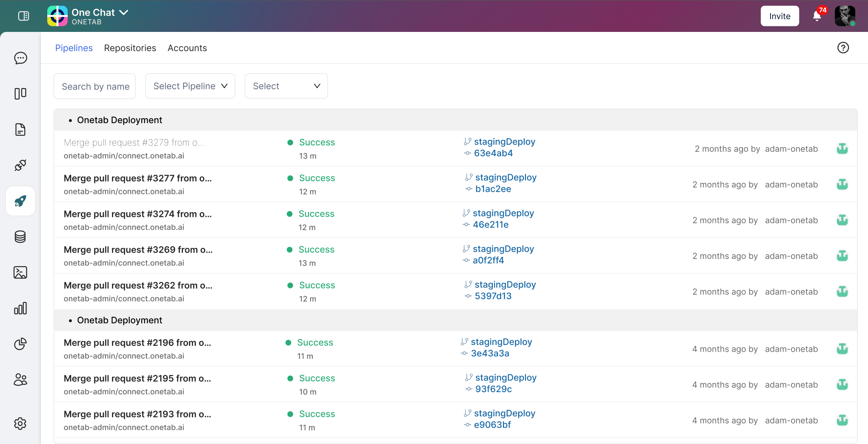
Task: Open the documents sidebar icon
Action: coord(20,129)
